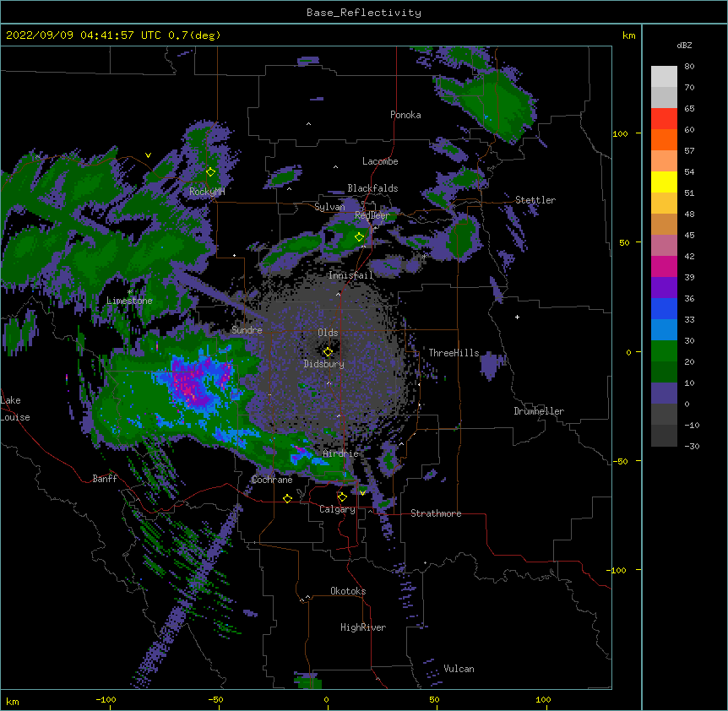This screenshot has height=711, width=728.
Task: Click the Cochrane city label
Action: [x=272, y=480]
